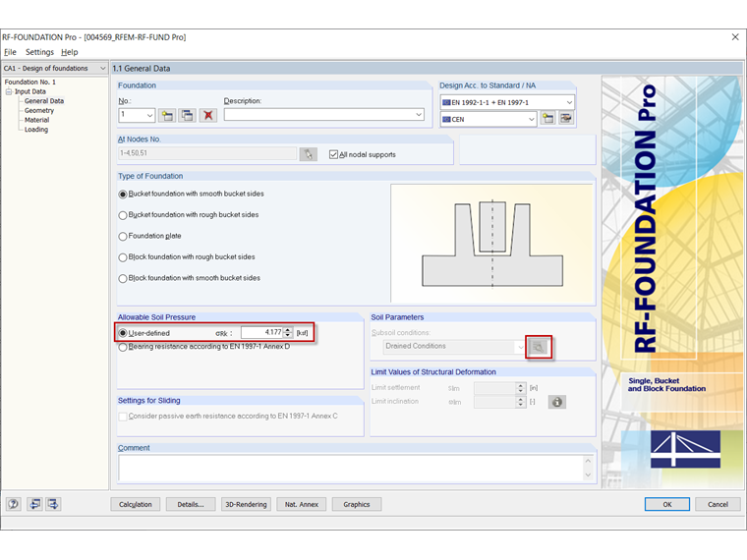Viewport: 747px width, 560px height.
Task: Open the soil parameters magnifier icon
Action: coord(539,347)
